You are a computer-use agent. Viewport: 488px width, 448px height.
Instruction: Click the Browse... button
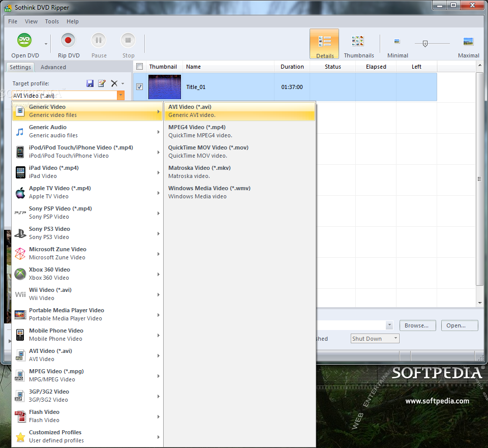(x=417, y=325)
